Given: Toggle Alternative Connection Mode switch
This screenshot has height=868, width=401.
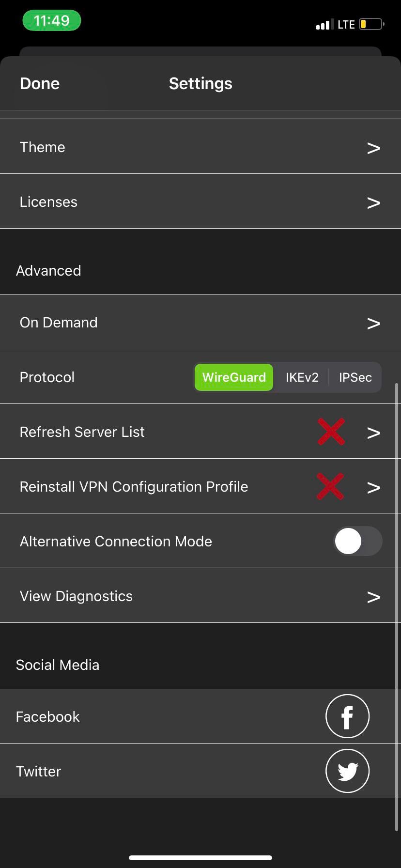Looking at the screenshot, I should pos(357,541).
